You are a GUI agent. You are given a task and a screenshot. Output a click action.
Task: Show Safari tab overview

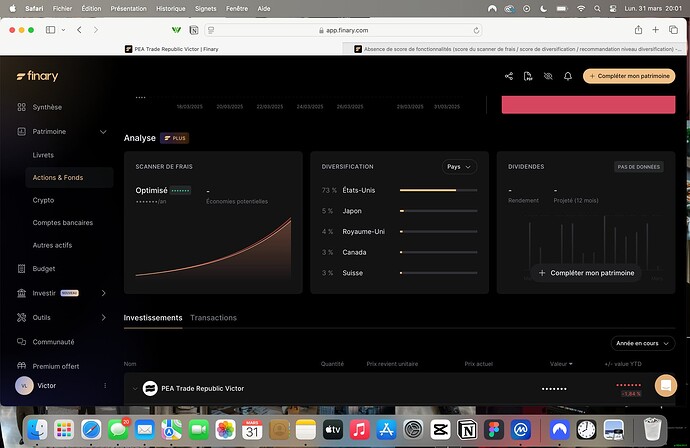(673, 29)
